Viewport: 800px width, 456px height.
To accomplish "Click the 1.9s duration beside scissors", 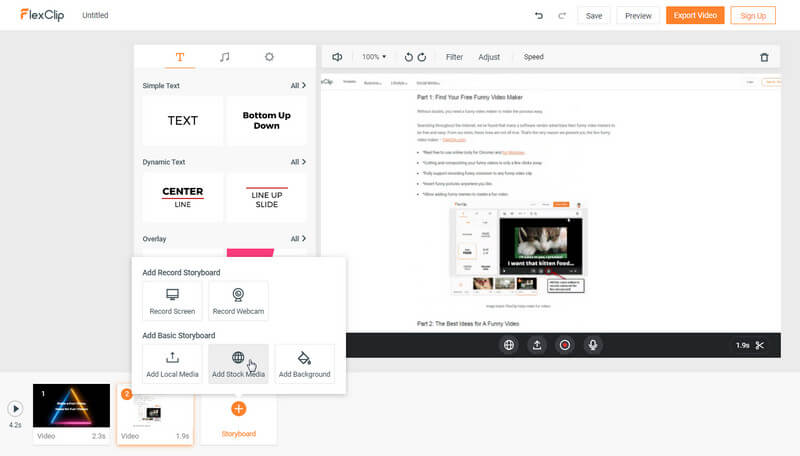I will (x=742, y=345).
